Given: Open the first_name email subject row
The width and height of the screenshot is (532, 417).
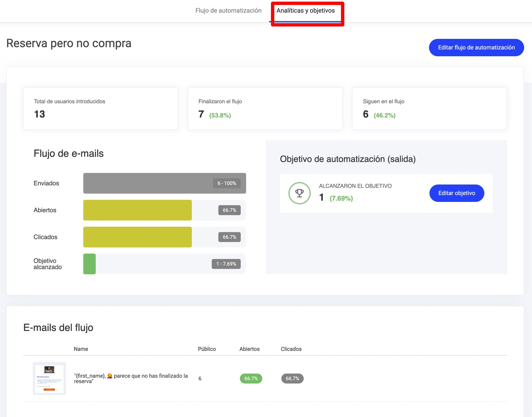Looking at the screenshot, I should coord(131,378).
